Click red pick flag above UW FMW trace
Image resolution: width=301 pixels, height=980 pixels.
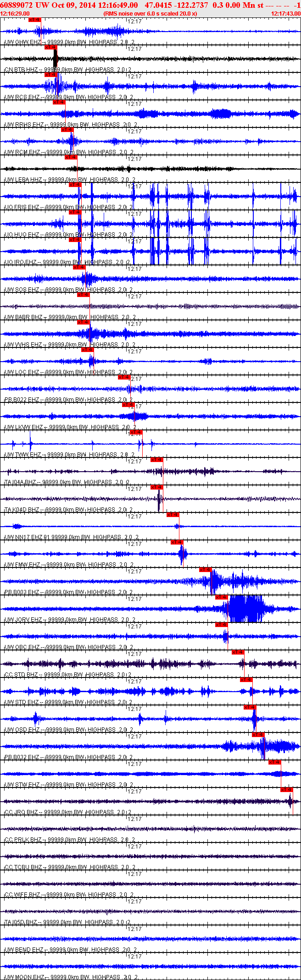tap(177, 542)
